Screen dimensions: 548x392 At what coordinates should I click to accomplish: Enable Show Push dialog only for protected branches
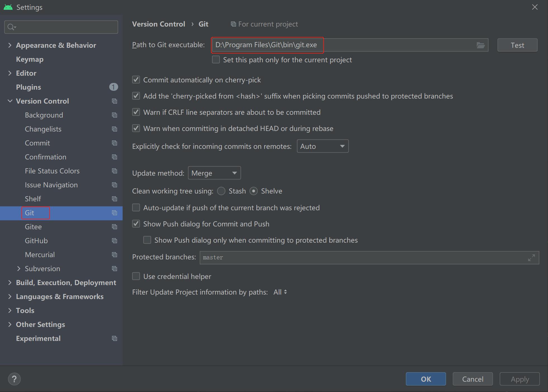147,240
